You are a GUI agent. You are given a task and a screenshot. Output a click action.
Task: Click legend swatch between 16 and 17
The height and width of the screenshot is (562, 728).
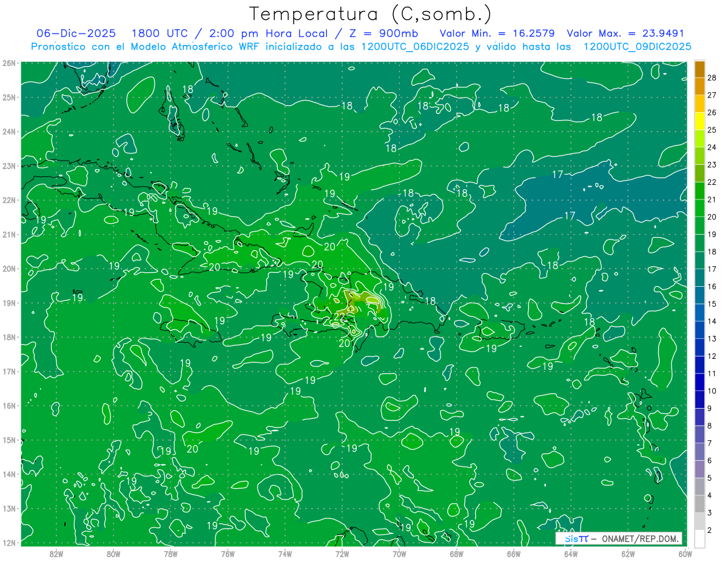[699, 278]
